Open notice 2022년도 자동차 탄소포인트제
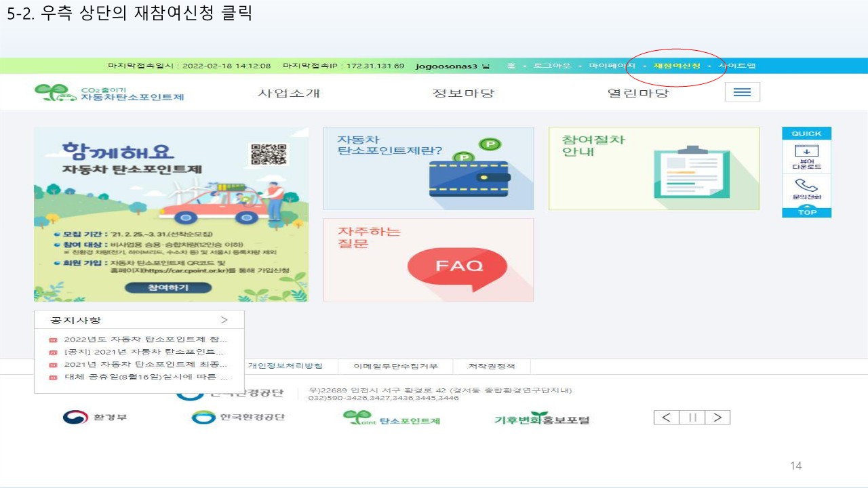Viewport: 868px width, 488px height. tap(146, 339)
